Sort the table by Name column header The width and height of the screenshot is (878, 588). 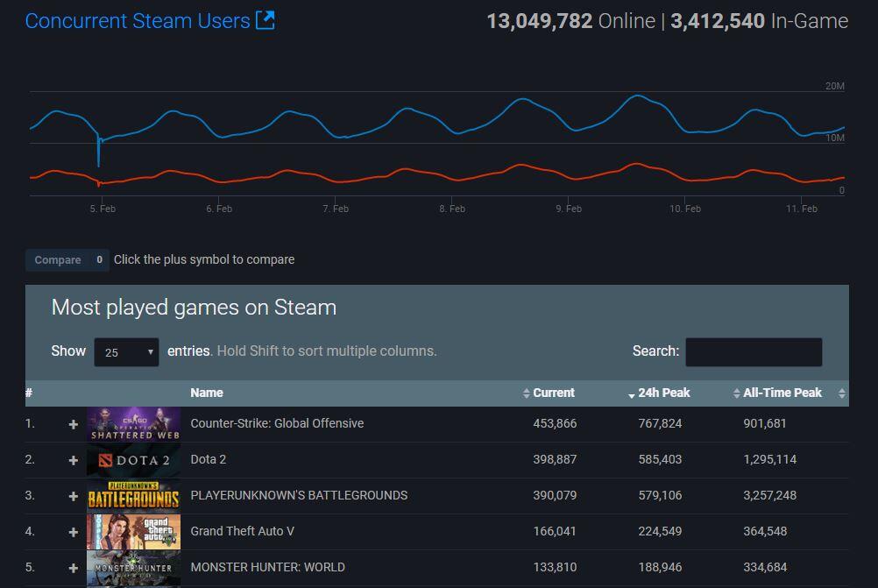pyautogui.click(x=207, y=393)
